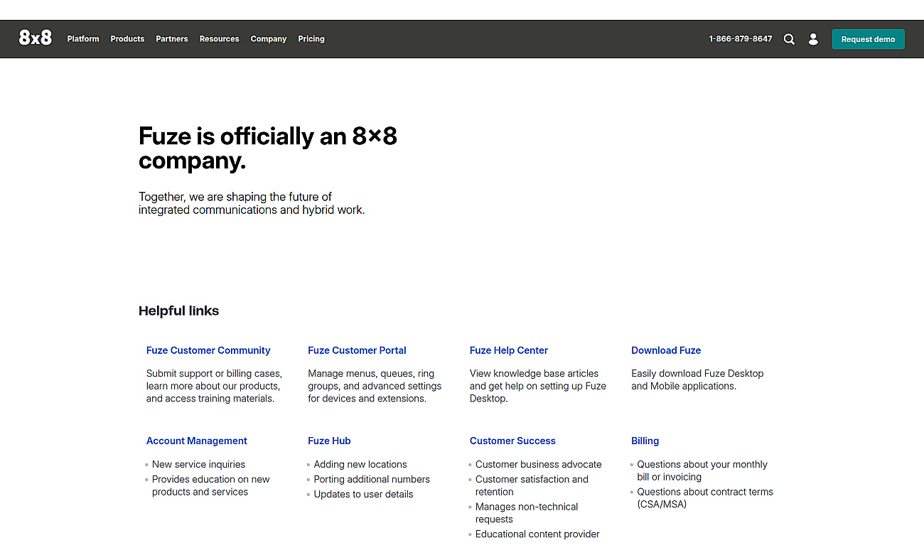Click the 'Questions about your monthly bill' bullet

702,470
